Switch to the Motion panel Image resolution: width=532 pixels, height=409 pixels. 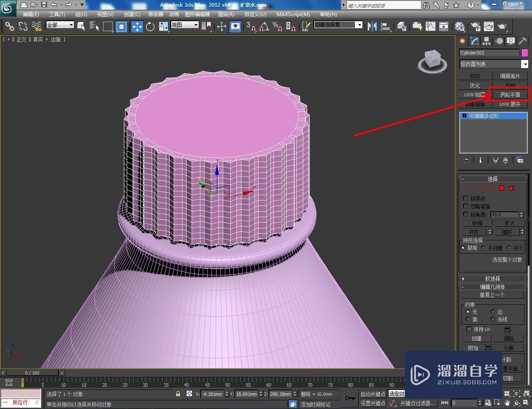499,41
